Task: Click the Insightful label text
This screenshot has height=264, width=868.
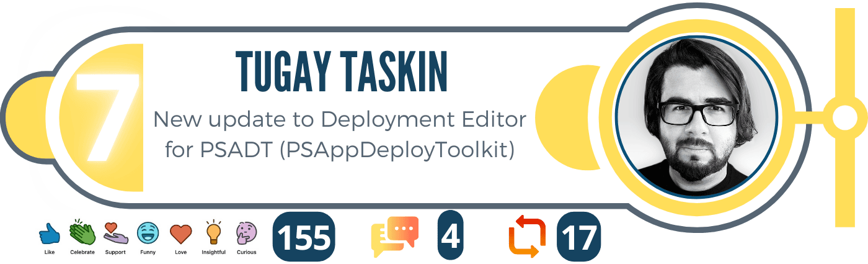Action: [214, 252]
